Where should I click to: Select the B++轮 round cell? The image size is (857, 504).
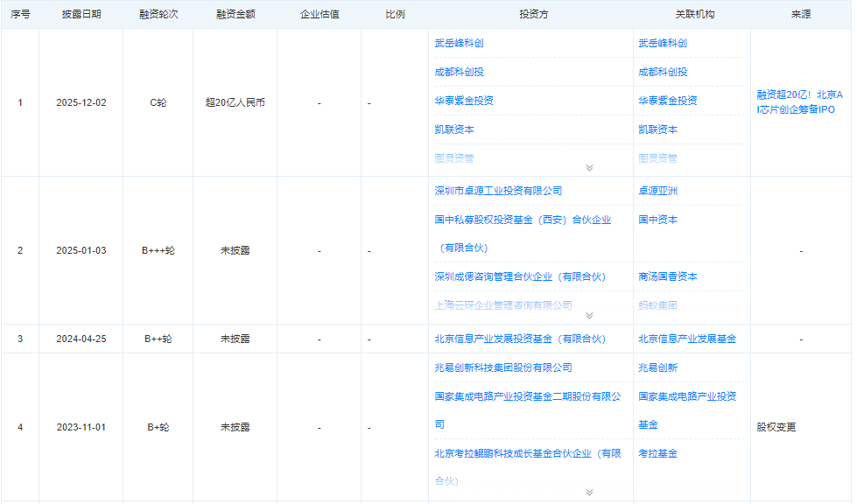158,339
